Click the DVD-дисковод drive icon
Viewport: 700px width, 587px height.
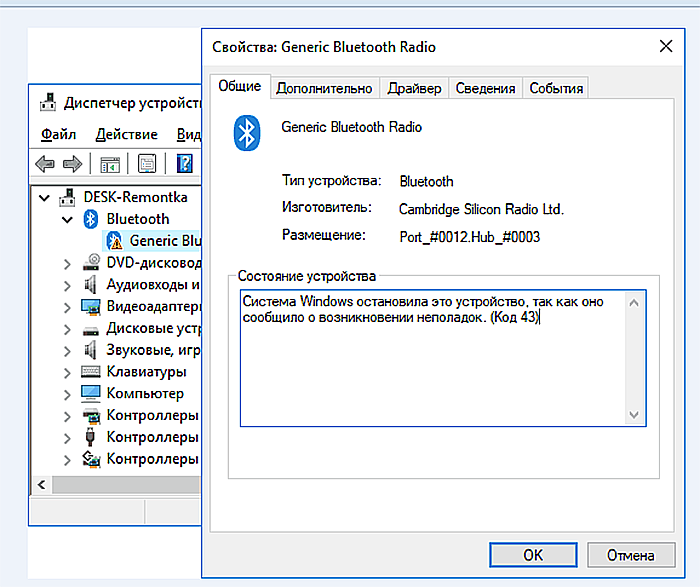(91, 262)
